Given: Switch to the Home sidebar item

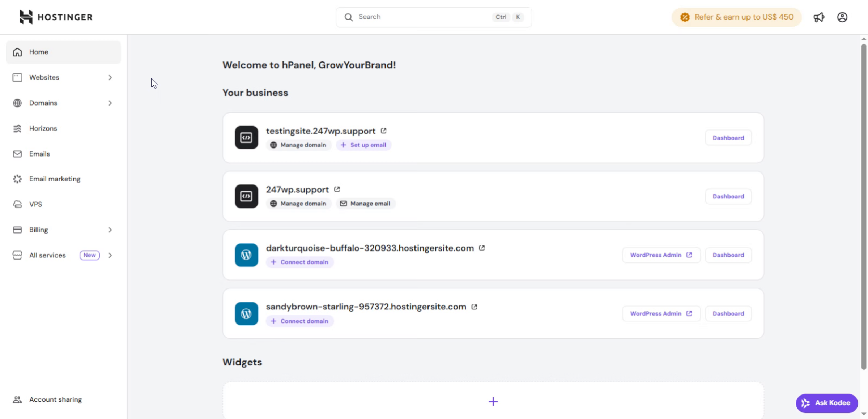Looking at the screenshot, I should (39, 52).
